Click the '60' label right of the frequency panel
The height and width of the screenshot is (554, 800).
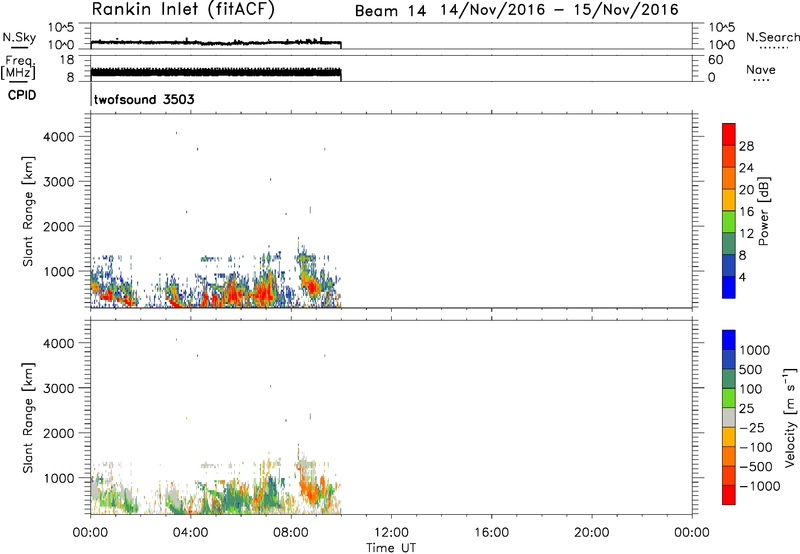tap(715, 60)
